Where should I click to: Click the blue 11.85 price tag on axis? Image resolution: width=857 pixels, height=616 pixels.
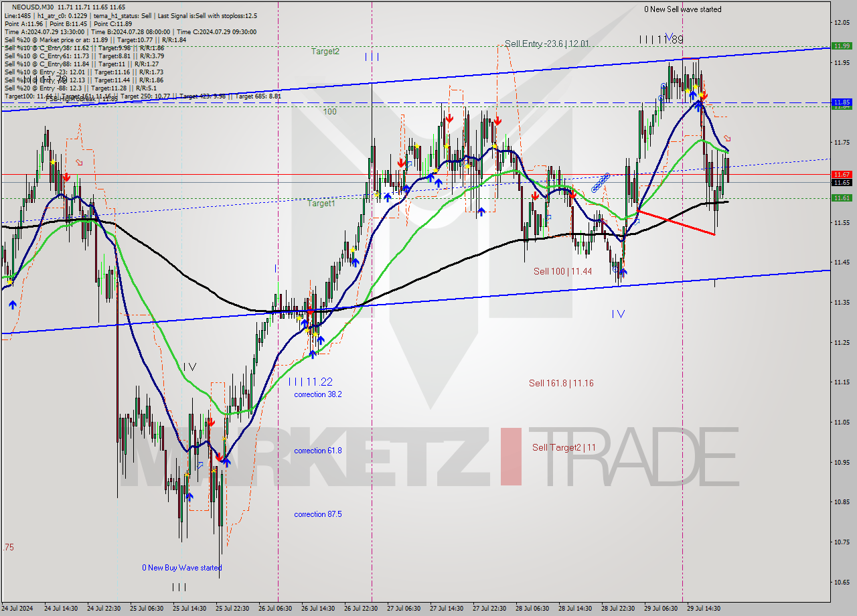842,102
